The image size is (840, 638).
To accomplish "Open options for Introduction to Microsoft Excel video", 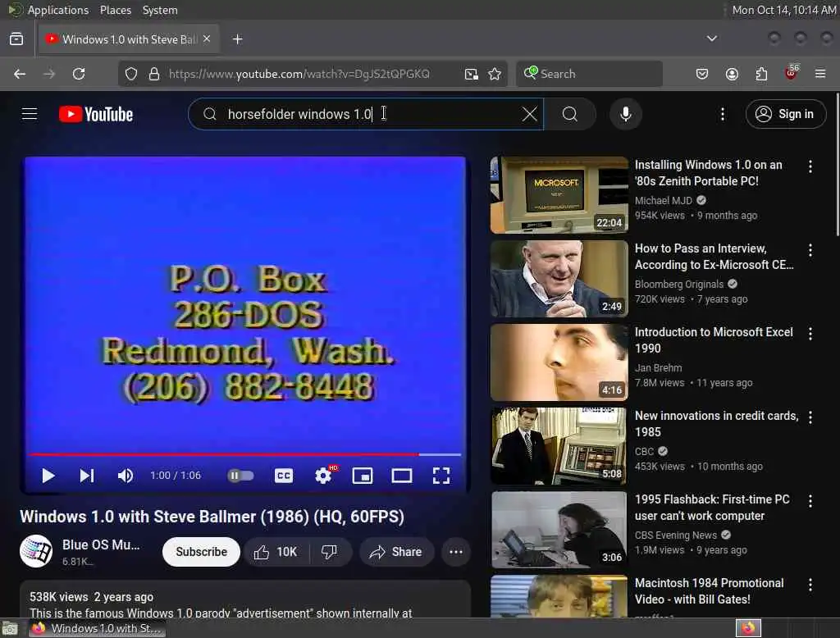I will click(810, 334).
